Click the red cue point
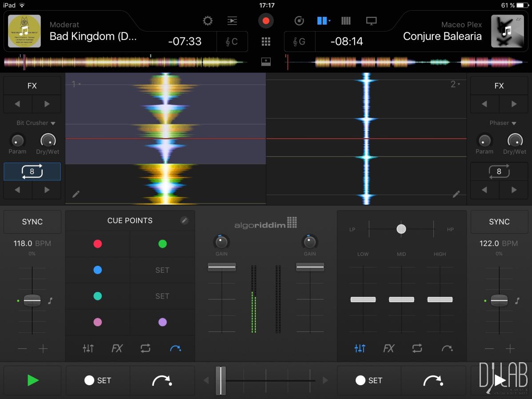 pyautogui.click(x=98, y=244)
